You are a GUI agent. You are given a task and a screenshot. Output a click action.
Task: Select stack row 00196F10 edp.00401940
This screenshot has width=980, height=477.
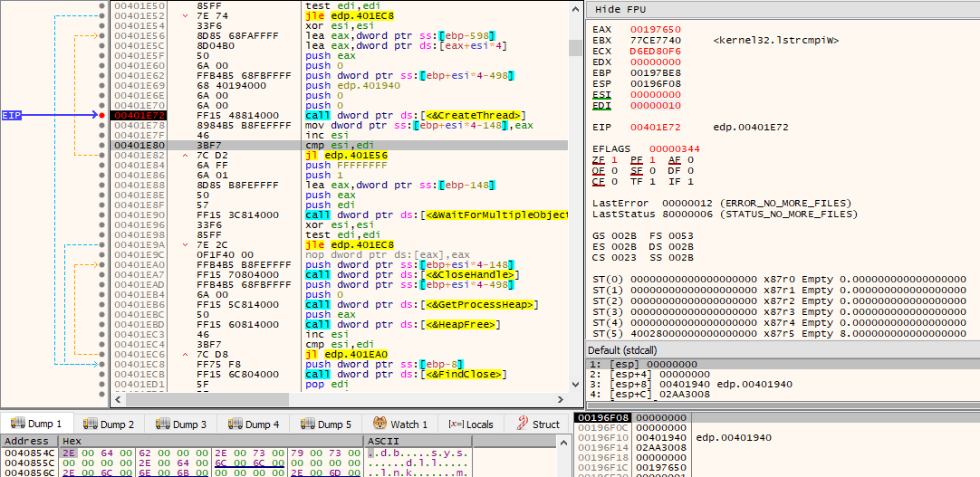click(x=777, y=438)
